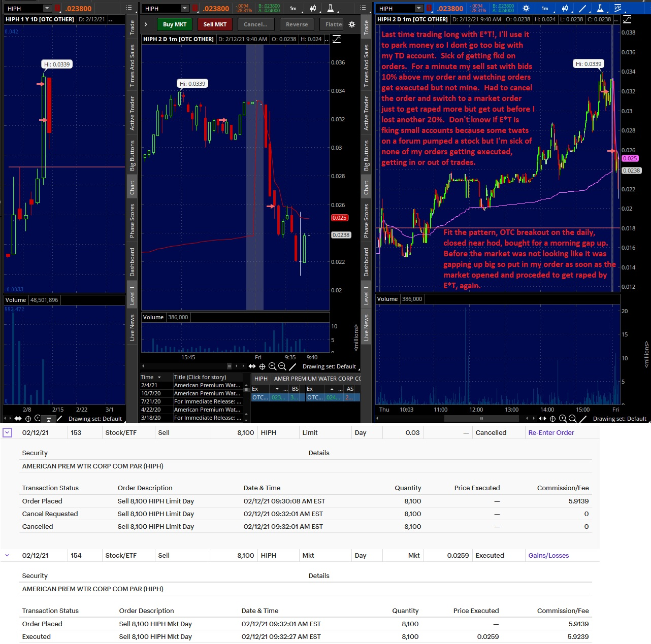Image resolution: width=651 pixels, height=644 pixels.
Task: Open chart settings gear in right chart toolbar
Action: (x=526, y=8)
